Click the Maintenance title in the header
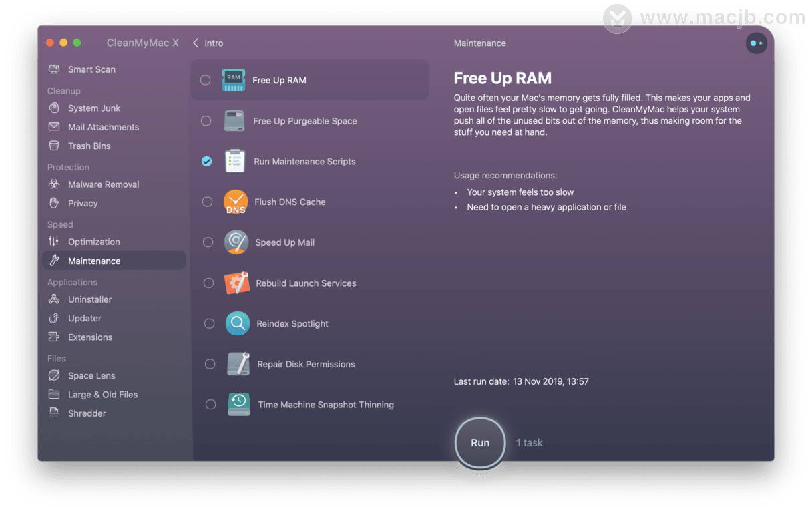The width and height of the screenshot is (812, 511). (x=480, y=43)
